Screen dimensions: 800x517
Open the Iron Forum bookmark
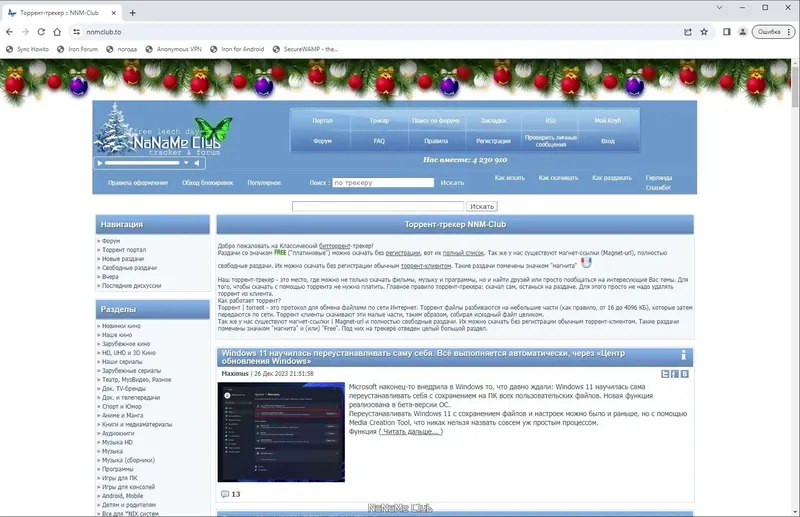point(77,49)
